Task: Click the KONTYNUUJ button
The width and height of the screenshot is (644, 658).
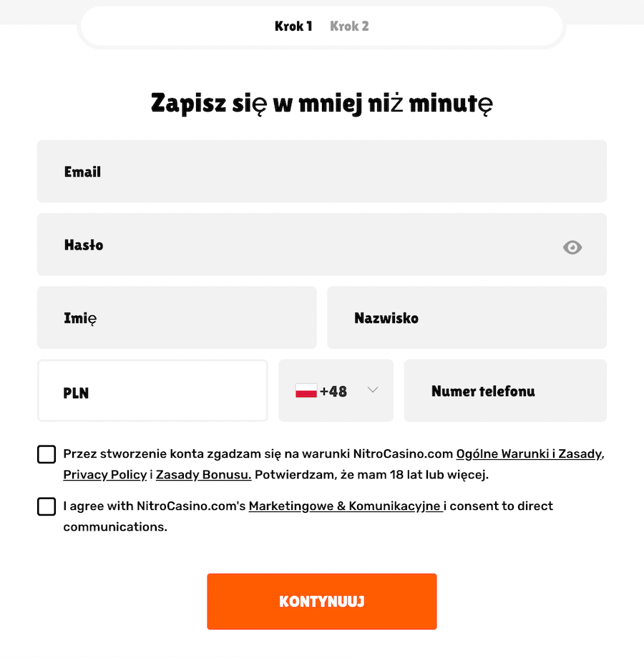Action: 322,601
